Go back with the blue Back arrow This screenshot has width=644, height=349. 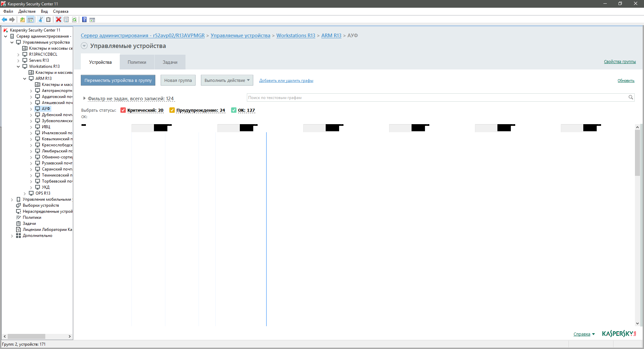point(4,19)
